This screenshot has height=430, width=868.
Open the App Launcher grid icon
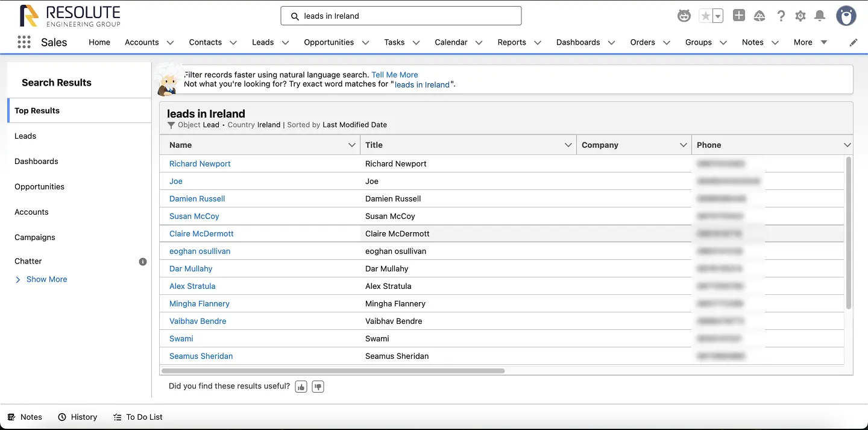(24, 42)
